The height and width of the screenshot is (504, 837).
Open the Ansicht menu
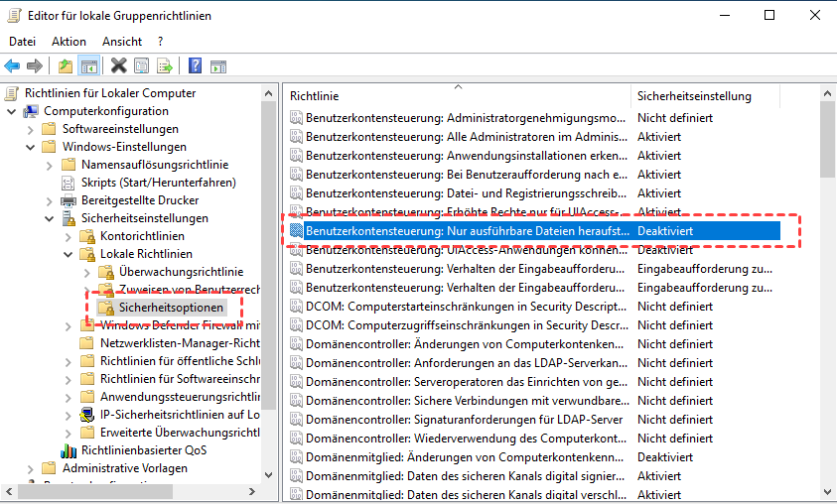122,42
